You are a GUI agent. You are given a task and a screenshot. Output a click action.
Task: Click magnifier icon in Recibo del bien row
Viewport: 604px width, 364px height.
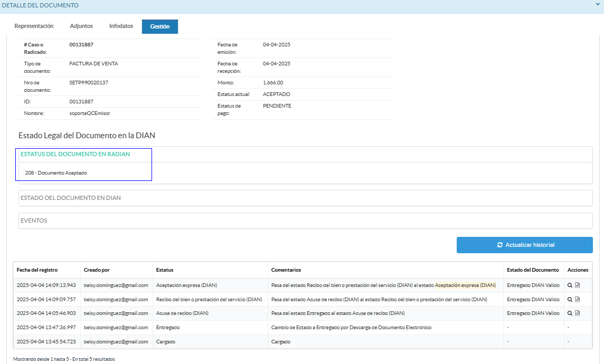570,299
